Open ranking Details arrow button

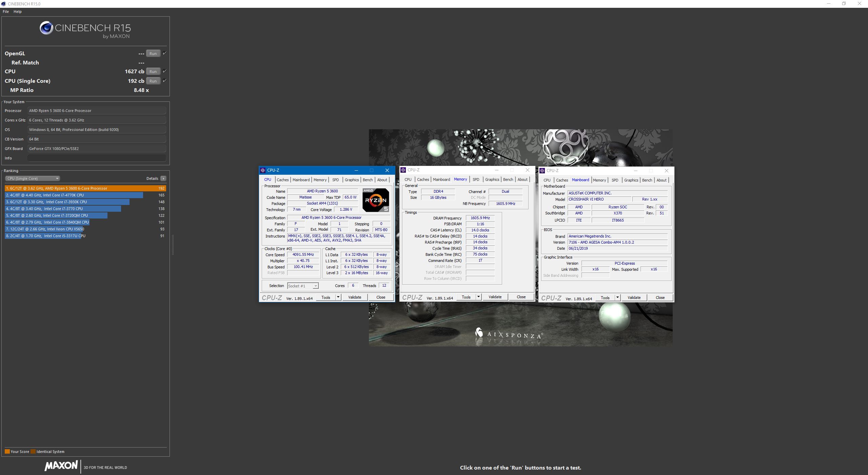tap(163, 178)
